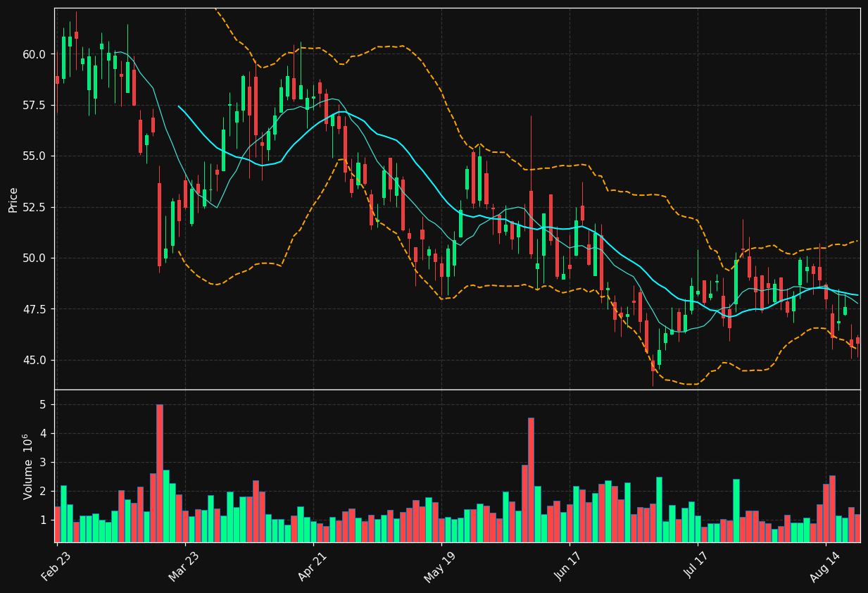Click the volume axis tick labeled 5
Viewport: 868px width, 593px height.
[42, 405]
